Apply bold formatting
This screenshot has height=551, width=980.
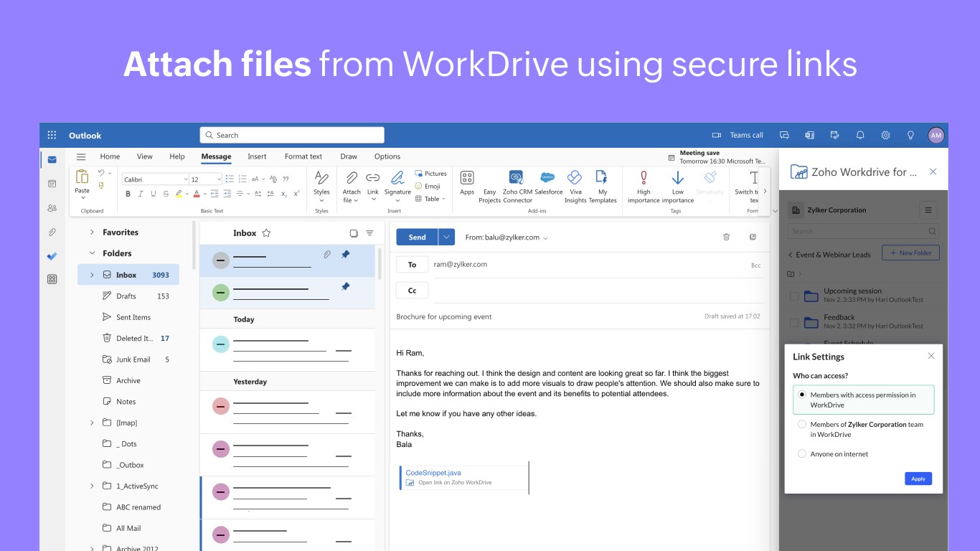(x=128, y=194)
